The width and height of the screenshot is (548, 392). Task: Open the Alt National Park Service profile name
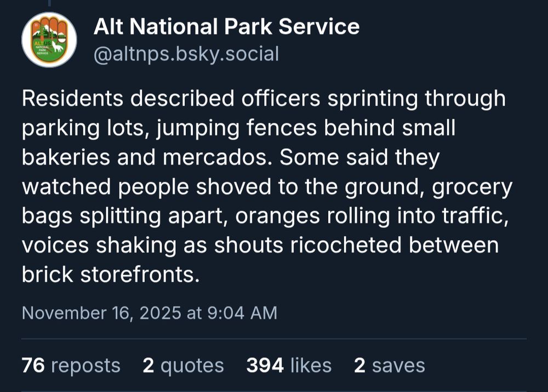(x=227, y=26)
